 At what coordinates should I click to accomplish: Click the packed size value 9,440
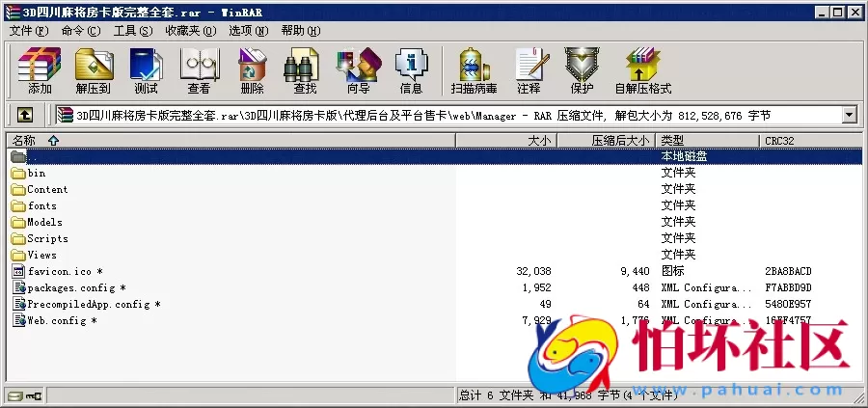click(635, 271)
